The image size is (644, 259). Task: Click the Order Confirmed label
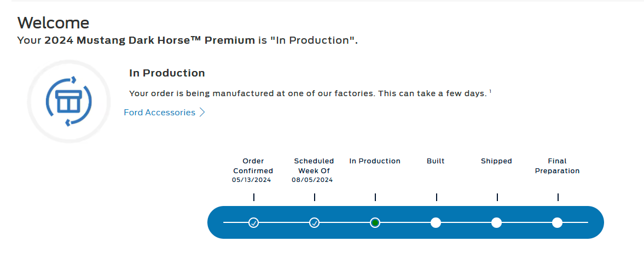tap(253, 166)
